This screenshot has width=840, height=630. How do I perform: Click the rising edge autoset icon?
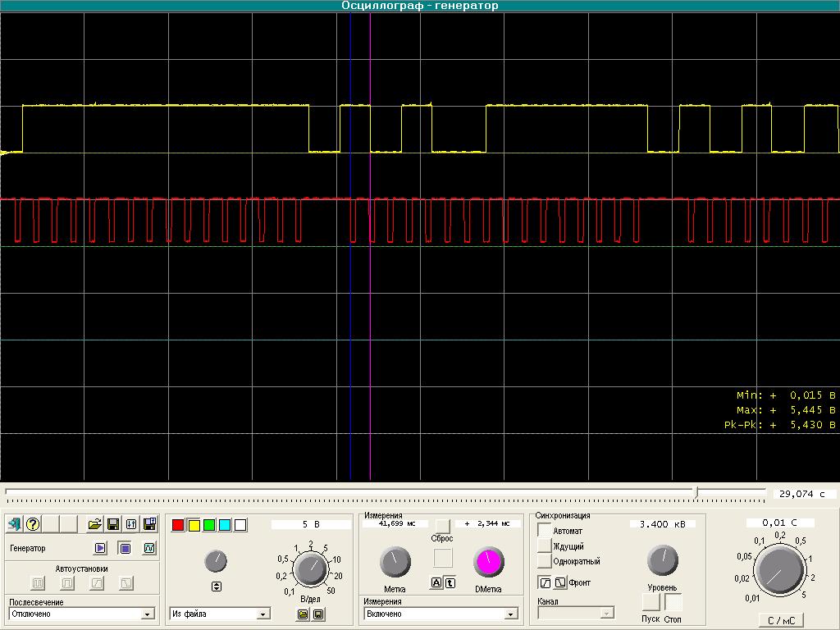click(97, 582)
